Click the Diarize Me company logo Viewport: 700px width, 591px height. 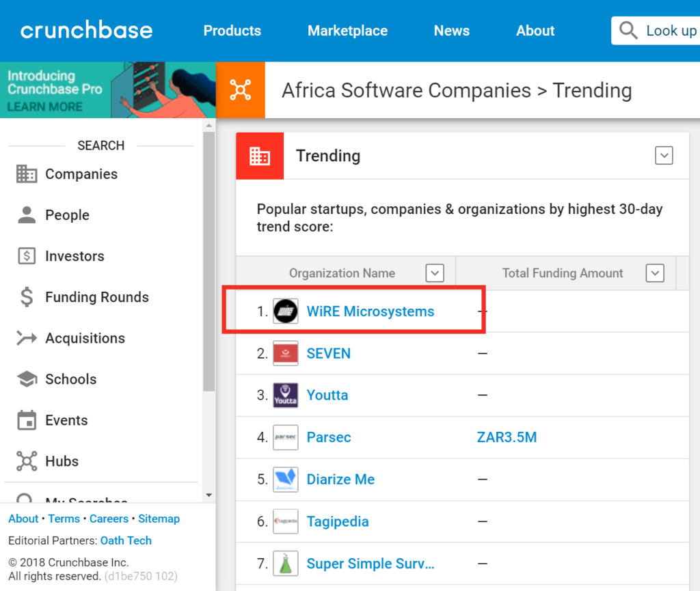coord(286,480)
